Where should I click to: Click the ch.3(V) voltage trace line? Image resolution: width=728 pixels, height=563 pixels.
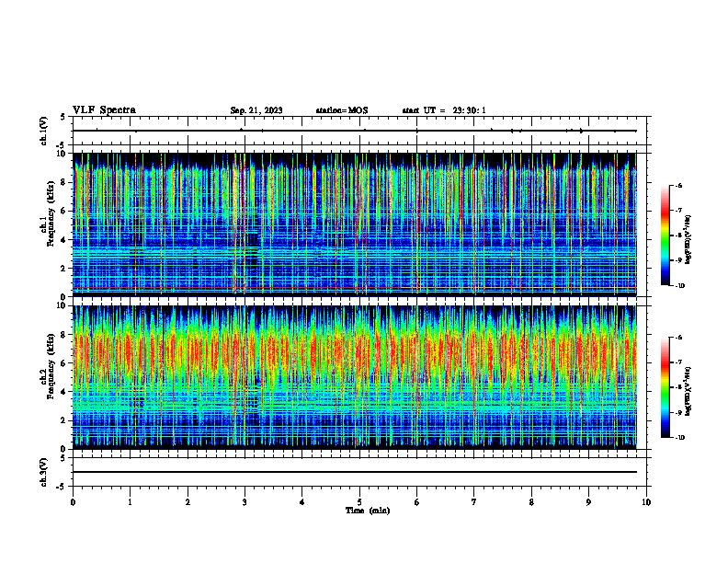pos(355,472)
